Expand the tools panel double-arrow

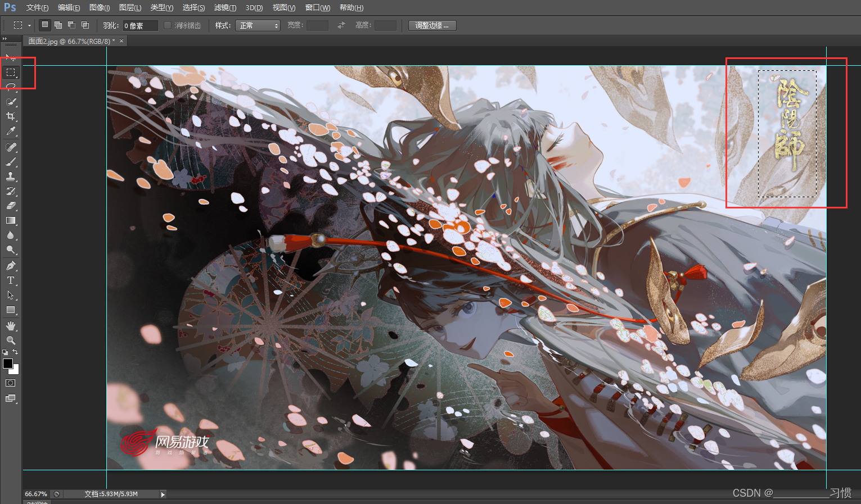point(5,39)
